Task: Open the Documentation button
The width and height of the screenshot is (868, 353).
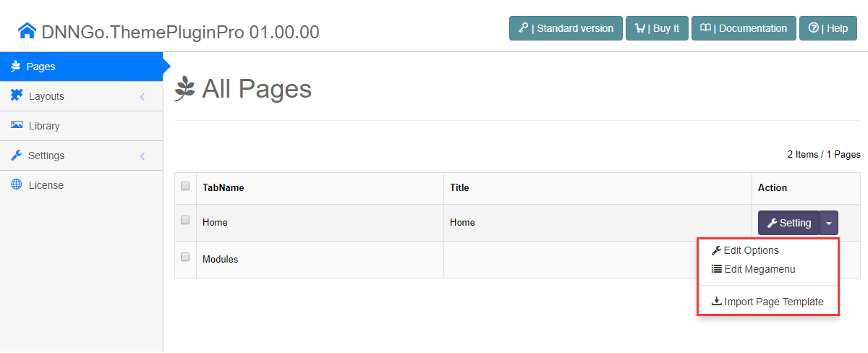Action: click(744, 28)
